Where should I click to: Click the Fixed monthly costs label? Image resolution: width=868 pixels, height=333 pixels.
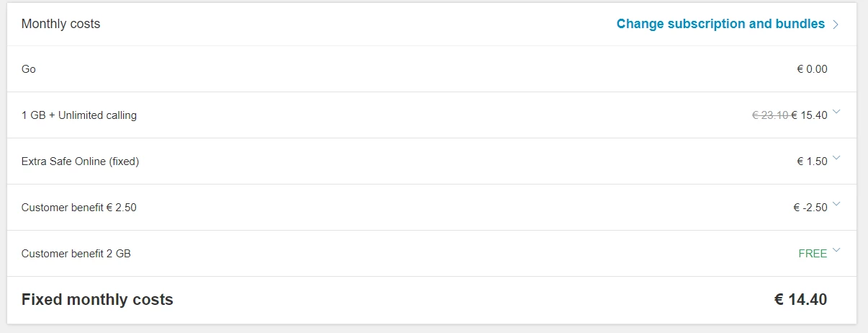[x=97, y=299]
